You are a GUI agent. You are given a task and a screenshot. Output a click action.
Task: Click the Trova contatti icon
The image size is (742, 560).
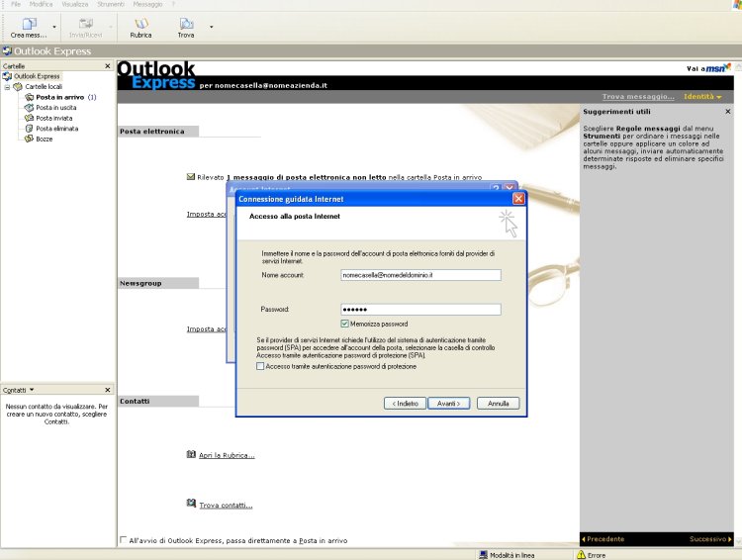click(191, 504)
